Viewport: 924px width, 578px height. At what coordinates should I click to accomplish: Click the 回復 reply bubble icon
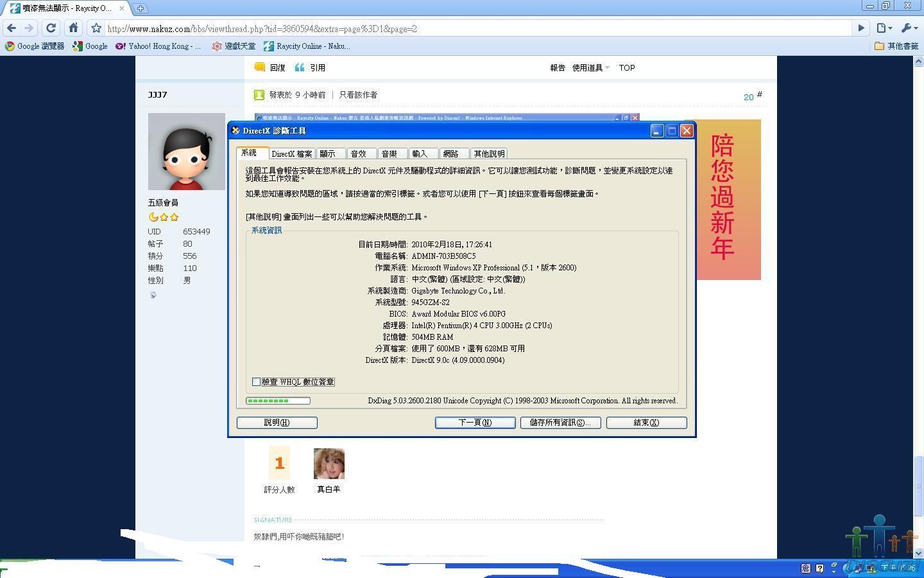tap(260, 67)
